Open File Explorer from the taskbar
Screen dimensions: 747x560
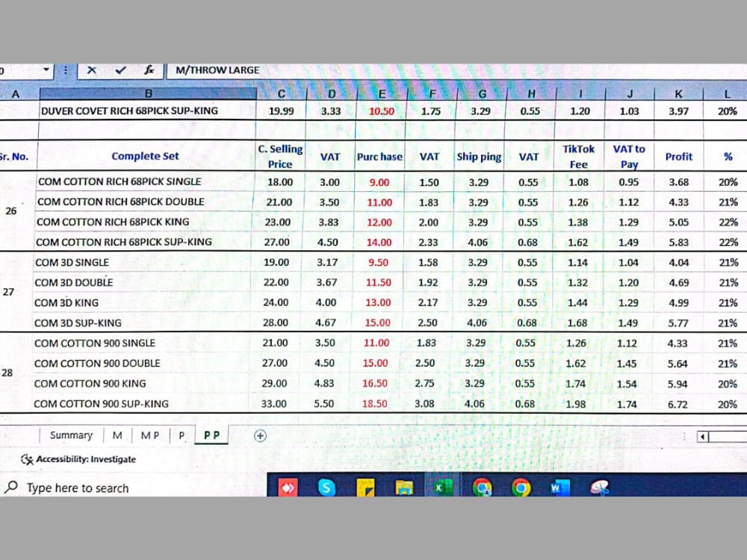point(404,488)
